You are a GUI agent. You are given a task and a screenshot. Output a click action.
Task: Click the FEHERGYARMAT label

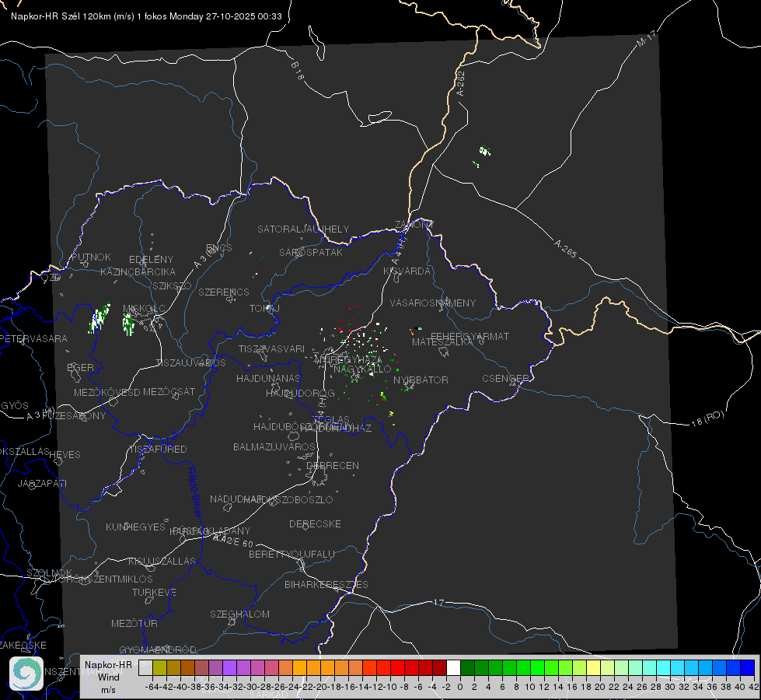coord(470,336)
